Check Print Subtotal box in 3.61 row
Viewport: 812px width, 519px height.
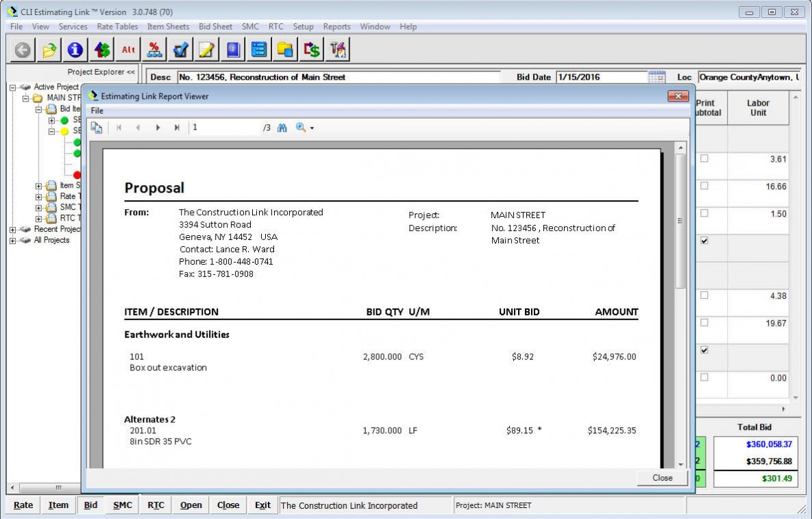[x=704, y=158]
